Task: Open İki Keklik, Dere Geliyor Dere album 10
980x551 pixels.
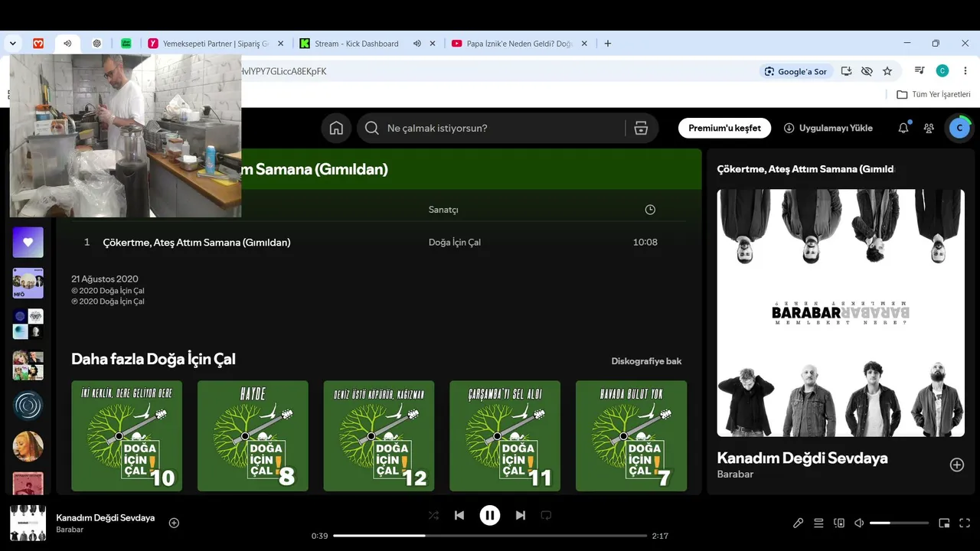Action: [127, 436]
